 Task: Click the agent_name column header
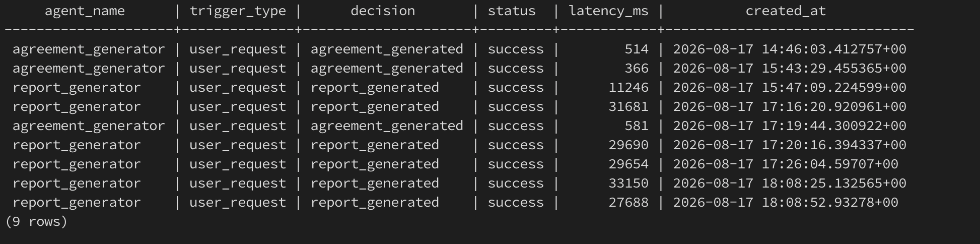pyautogui.click(x=85, y=11)
